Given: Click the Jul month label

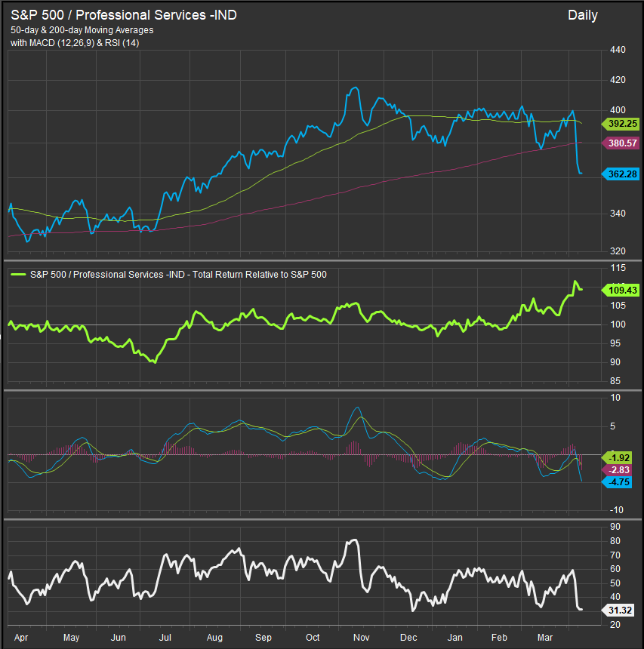Looking at the screenshot, I should [x=165, y=638].
